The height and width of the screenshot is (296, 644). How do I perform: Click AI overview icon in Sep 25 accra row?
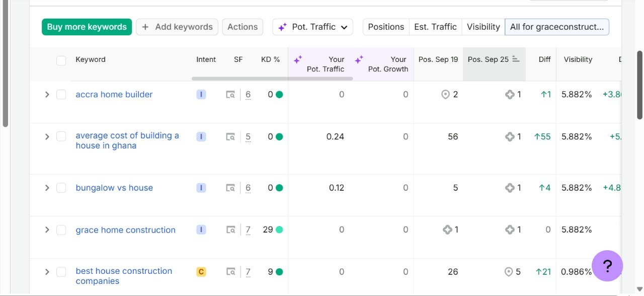[510, 94]
